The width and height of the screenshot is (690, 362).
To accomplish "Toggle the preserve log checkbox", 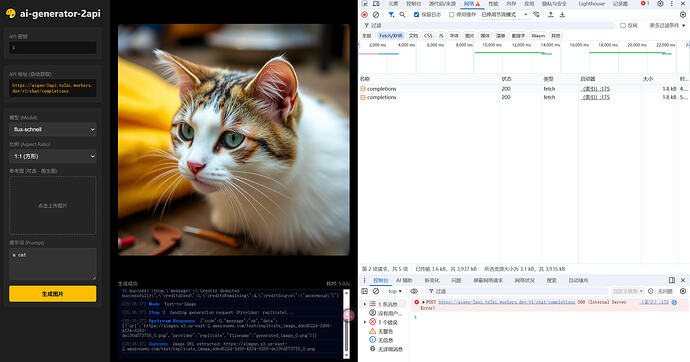I will (416, 15).
